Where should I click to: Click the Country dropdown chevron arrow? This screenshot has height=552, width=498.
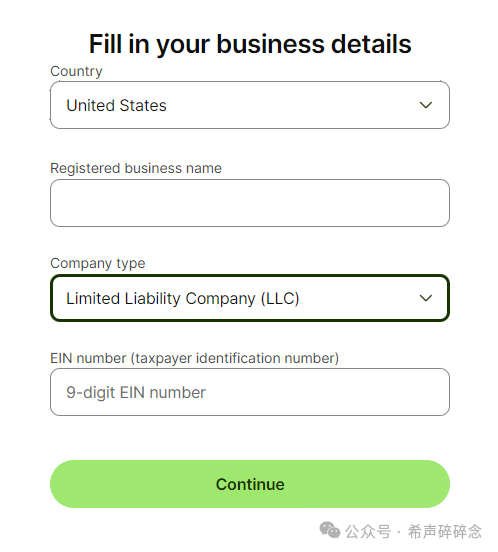(425, 105)
